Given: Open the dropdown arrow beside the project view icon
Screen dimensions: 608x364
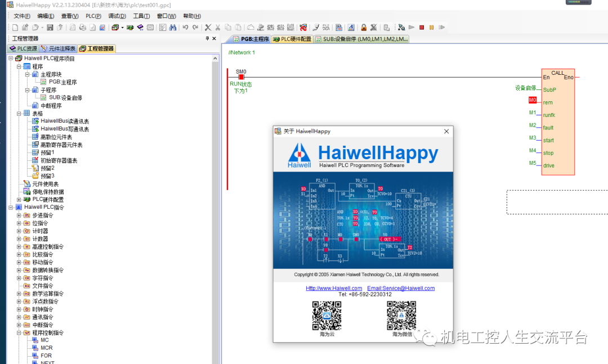Looking at the screenshot, I should point(123,28).
